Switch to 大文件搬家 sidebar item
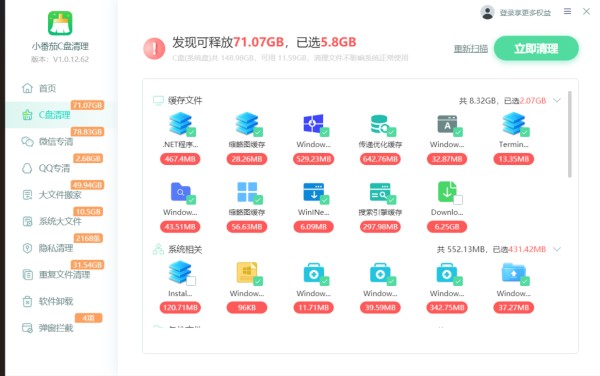The width and height of the screenshot is (600, 376). (x=60, y=195)
